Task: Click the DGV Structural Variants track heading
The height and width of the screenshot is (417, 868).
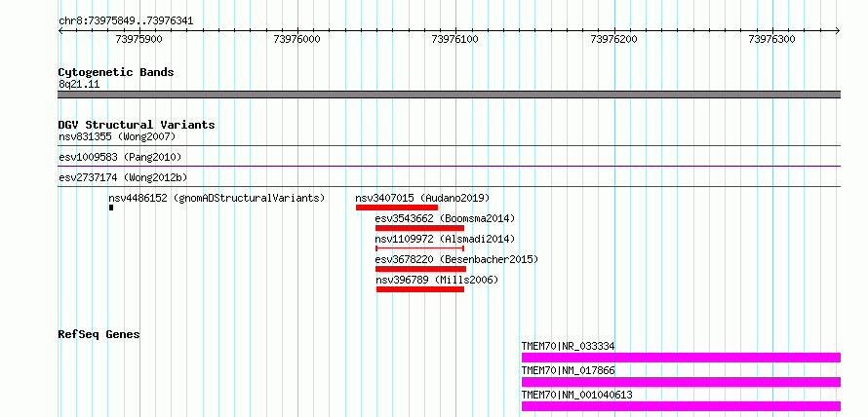Action: point(137,125)
